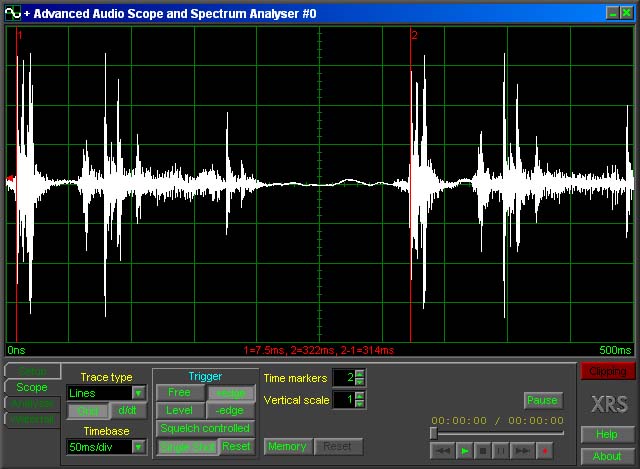Toggle Squelch controlled trigger

tap(205, 428)
